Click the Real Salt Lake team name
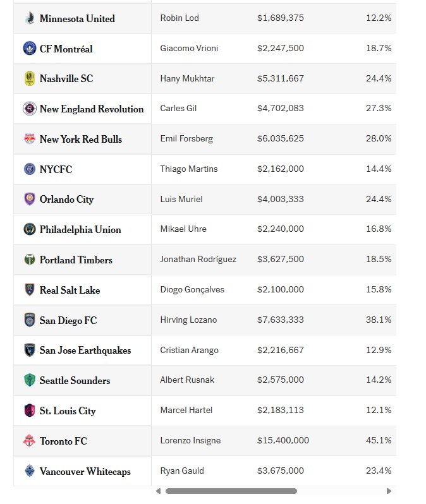 click(70, 290)
